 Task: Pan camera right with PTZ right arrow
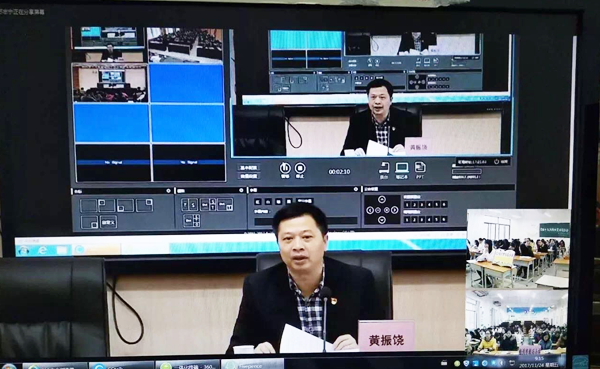click(394, 210)
